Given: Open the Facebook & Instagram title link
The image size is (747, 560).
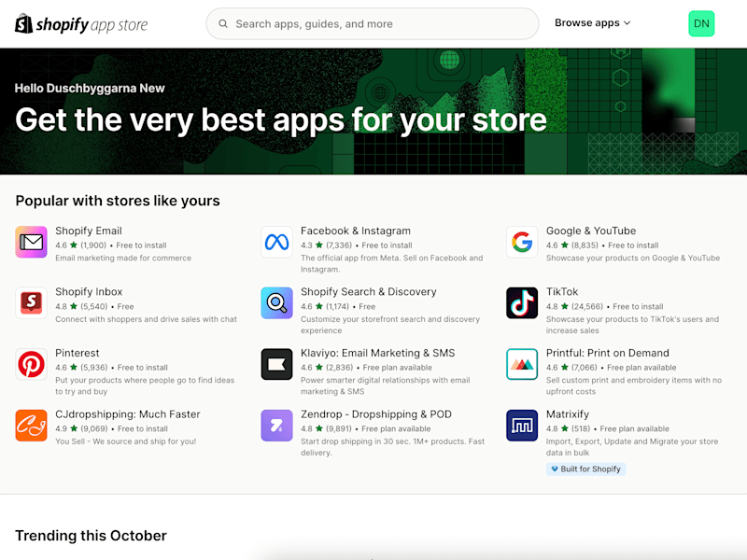Looking at the screenshot, I should (356, 231).
